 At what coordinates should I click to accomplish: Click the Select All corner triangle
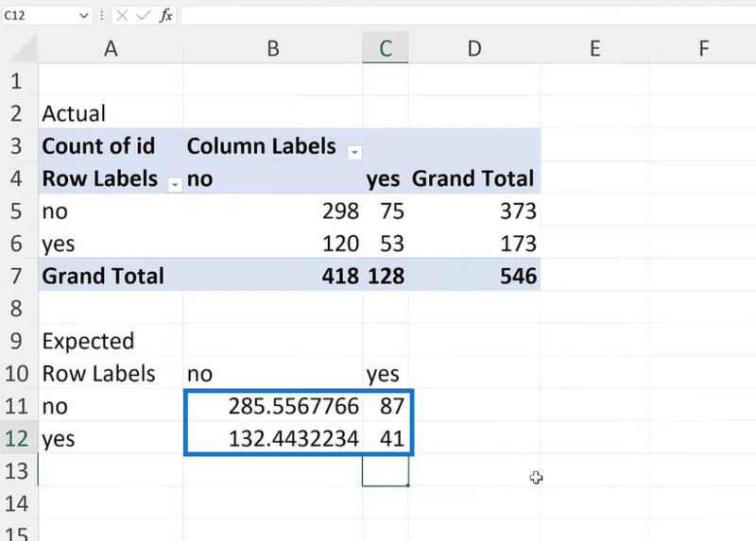point(23,48)
